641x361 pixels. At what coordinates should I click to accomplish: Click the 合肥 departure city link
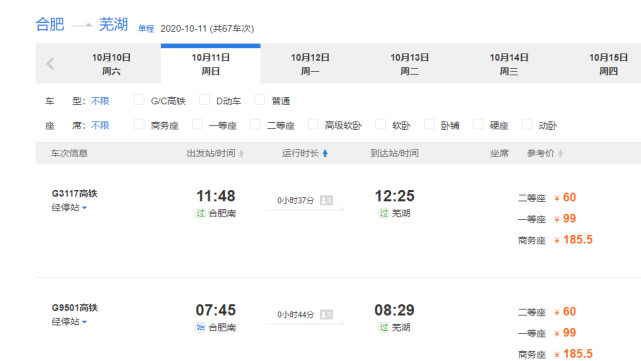point(50,24)
